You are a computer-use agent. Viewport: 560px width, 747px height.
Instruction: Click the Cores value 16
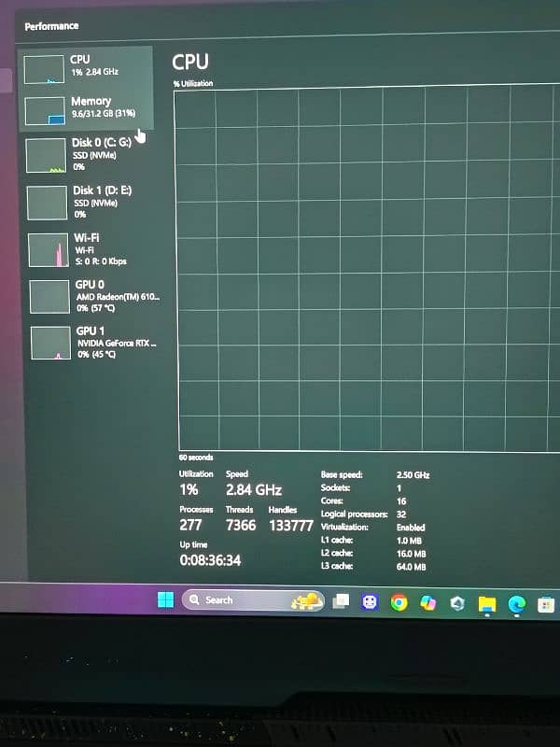pyautogui.click(x=401, y=501)
